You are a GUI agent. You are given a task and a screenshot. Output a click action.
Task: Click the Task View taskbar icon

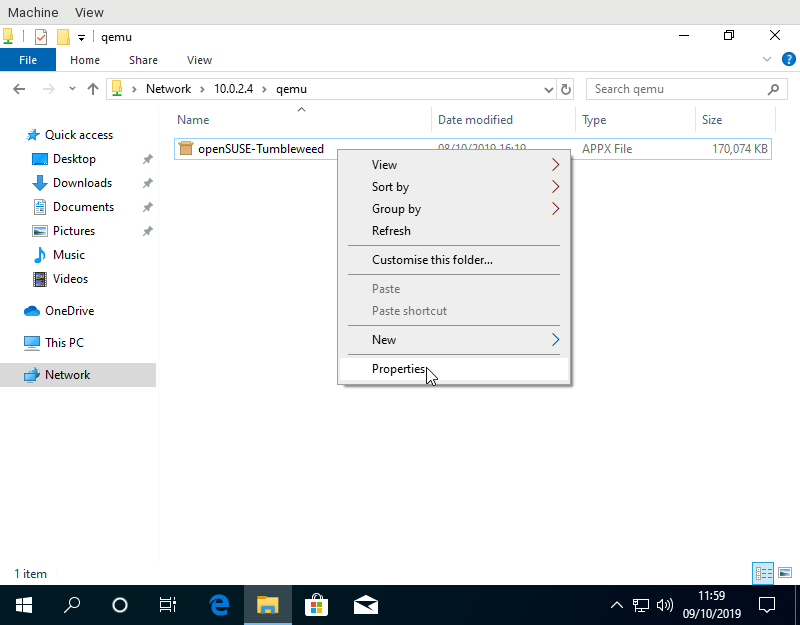point(168,605)
